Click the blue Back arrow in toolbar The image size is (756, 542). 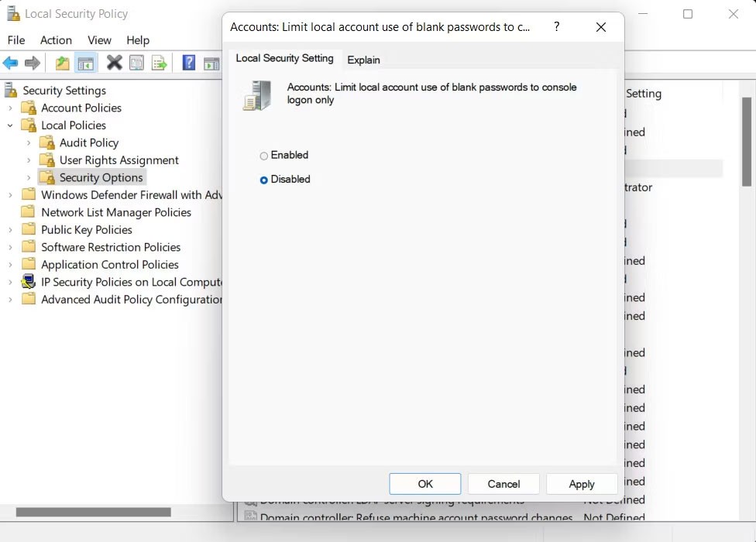click(x=10, y=63)
